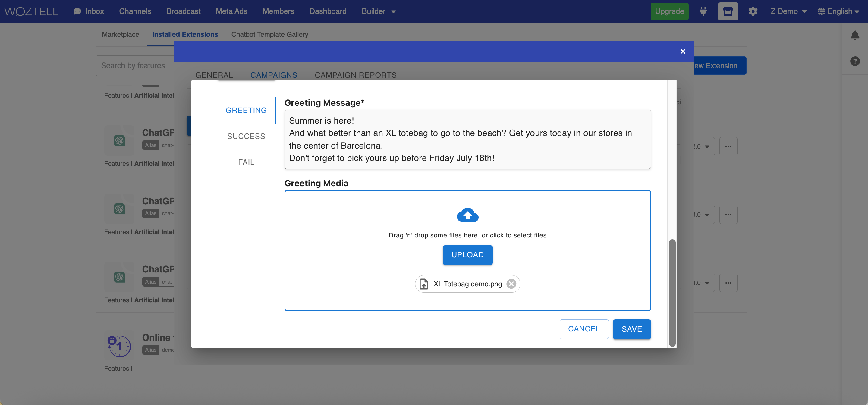The height and width of the screenshot is (405, 868).
Task: Click the New Extension button
Action: click(720, 66)
